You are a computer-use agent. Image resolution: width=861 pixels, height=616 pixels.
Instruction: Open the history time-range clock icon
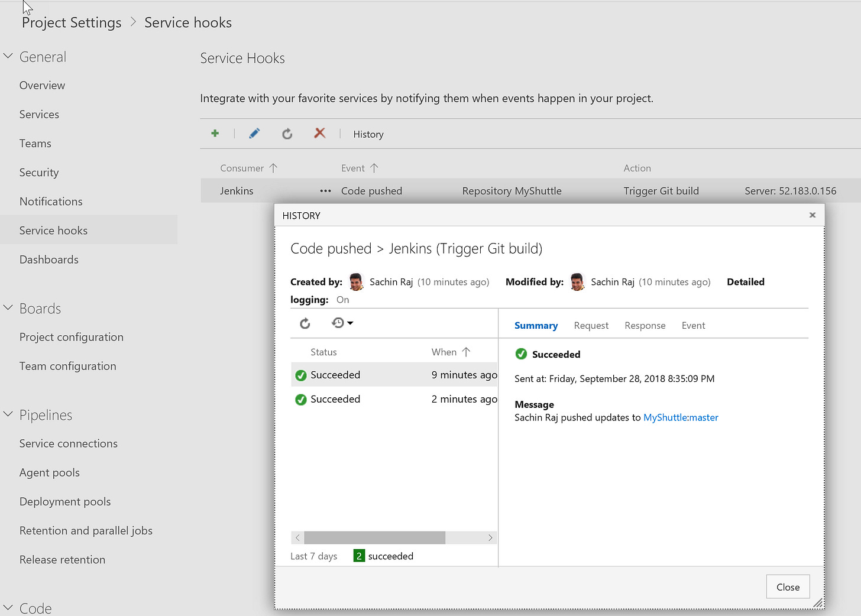338,323
